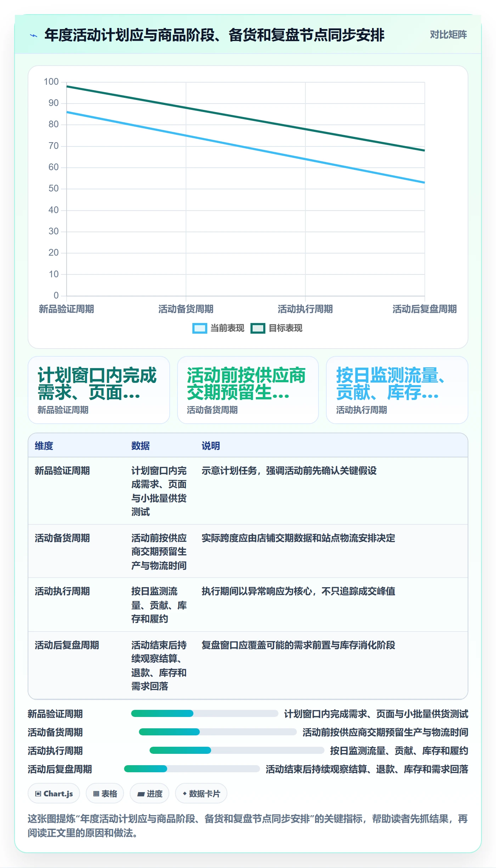The height and width of the screenshot is (868, 496).
Task: Click the 说明 column header in the table
Action: pyautogui.click(x=211, y=446)
